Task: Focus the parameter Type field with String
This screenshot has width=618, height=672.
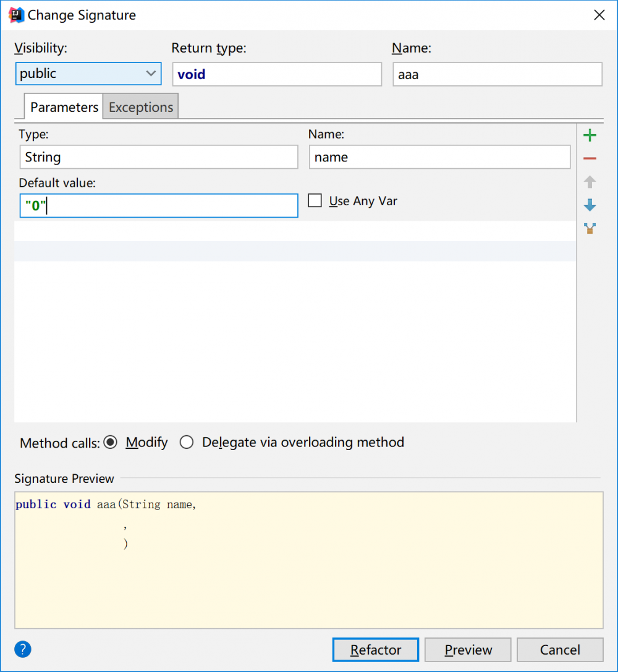Action: click(x=159, y=157)
